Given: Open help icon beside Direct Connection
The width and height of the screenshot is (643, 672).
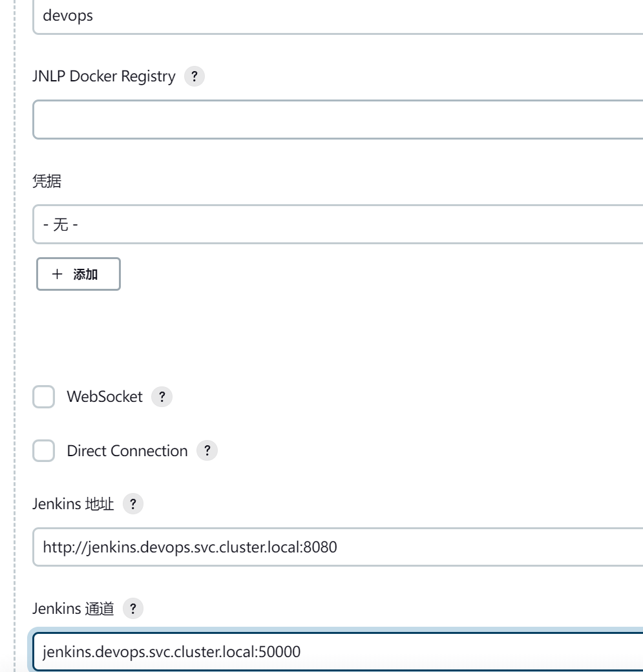Looking at the screenshot, I should click(207, 451).
